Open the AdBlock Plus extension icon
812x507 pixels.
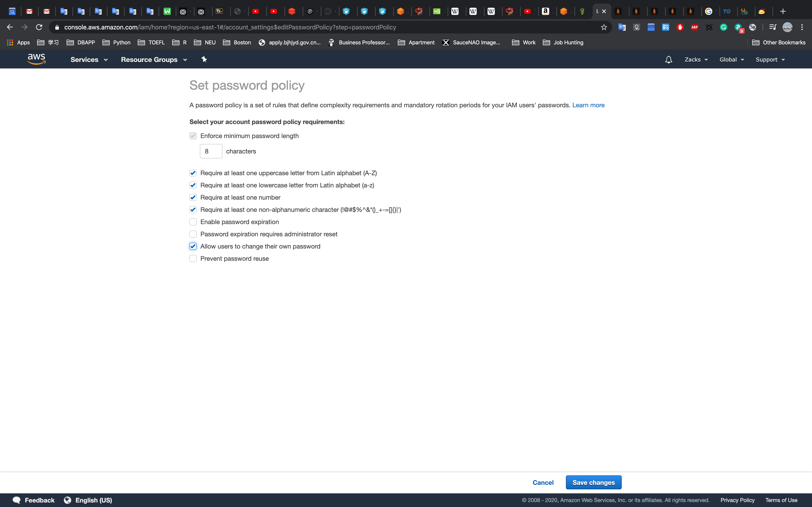point(695,27)
